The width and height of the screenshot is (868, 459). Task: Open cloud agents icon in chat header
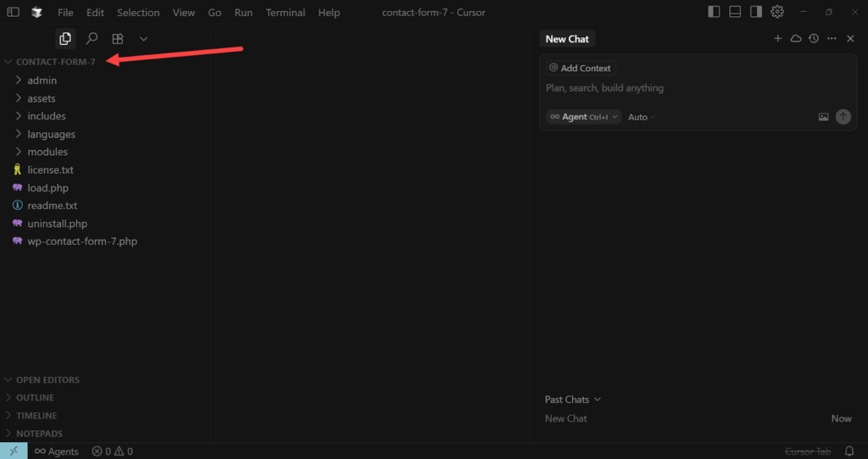[x=795, y=38]
